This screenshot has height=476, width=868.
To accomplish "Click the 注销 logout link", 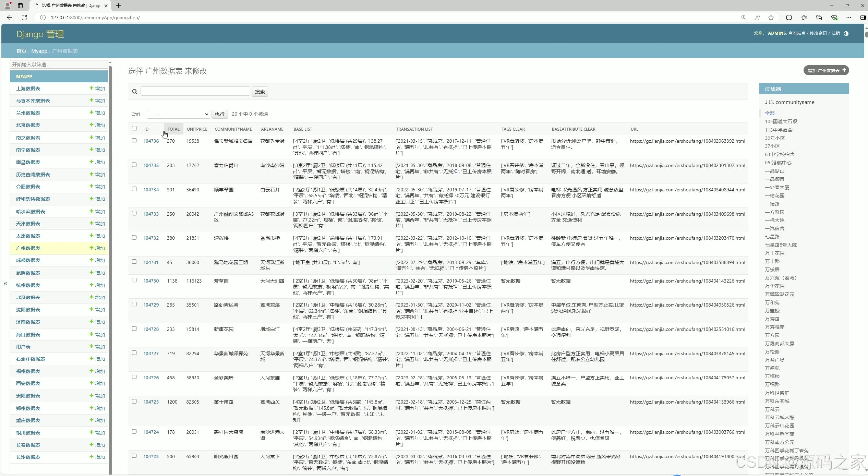I will click(835, 33).
